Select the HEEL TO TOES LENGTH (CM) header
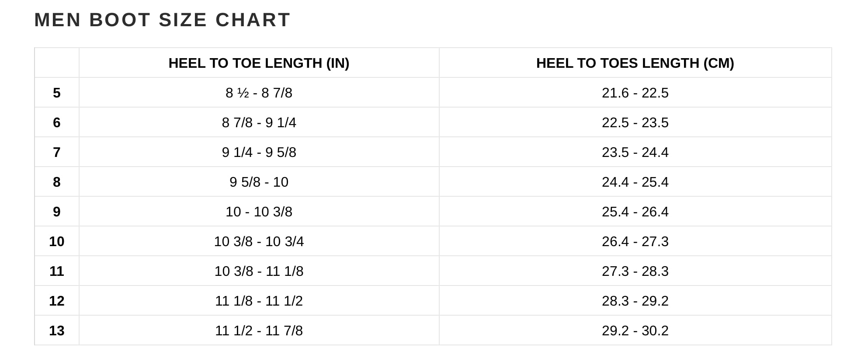 coord(635,63)
